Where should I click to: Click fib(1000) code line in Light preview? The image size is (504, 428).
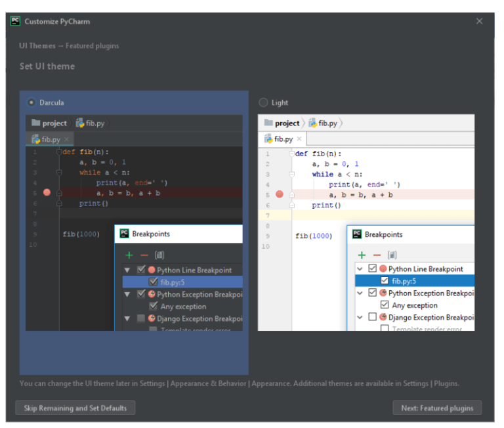314,236
